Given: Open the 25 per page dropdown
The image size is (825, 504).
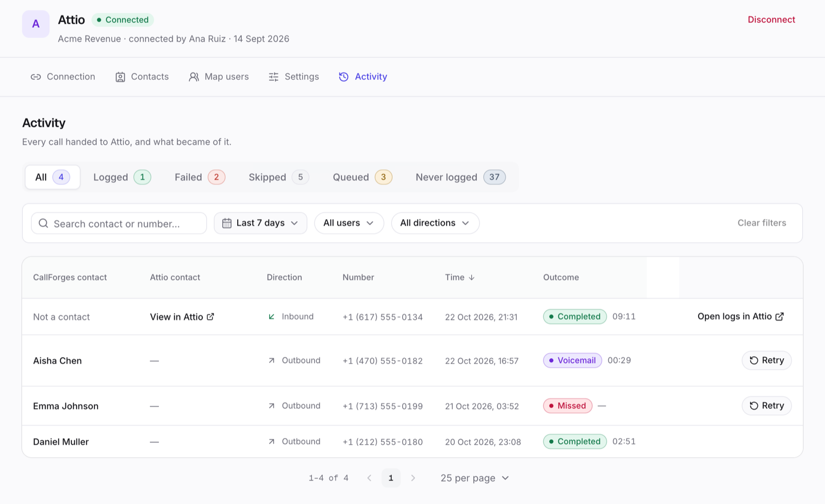Looking at the screenshot, I should (475, 478).
